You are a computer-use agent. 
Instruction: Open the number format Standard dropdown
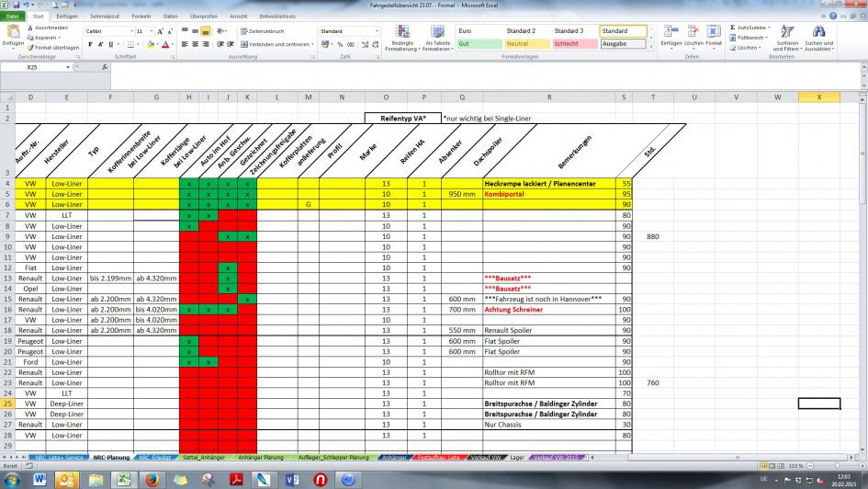pyautogui.click(x=377, y=31)
